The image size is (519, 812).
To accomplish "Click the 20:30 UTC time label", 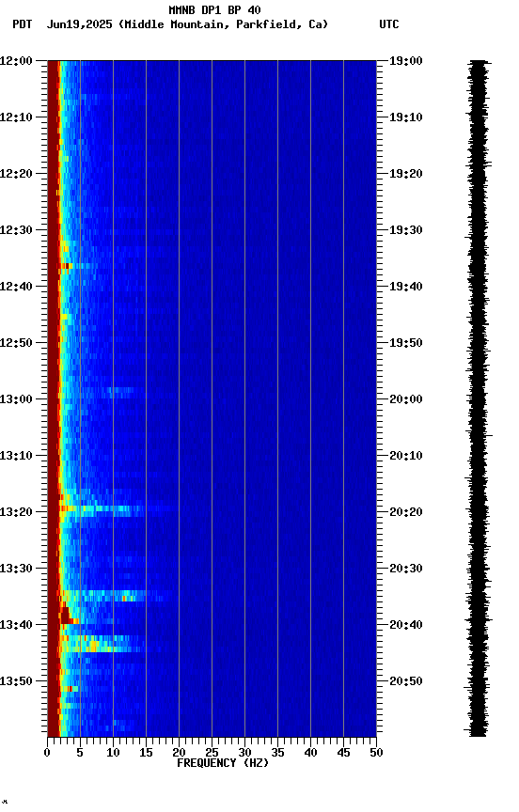I will click(x=406, y=569).
